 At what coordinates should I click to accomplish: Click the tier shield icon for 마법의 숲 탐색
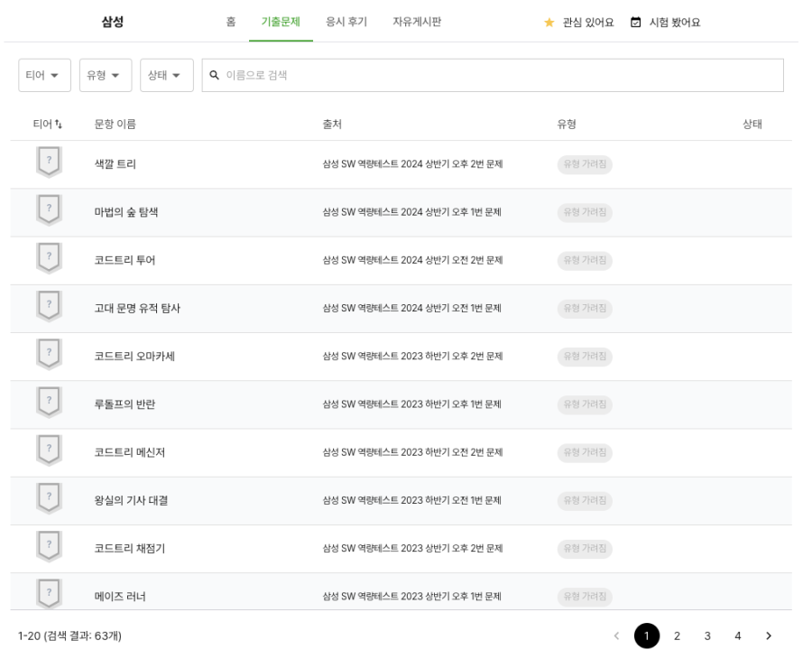[50, 210]
